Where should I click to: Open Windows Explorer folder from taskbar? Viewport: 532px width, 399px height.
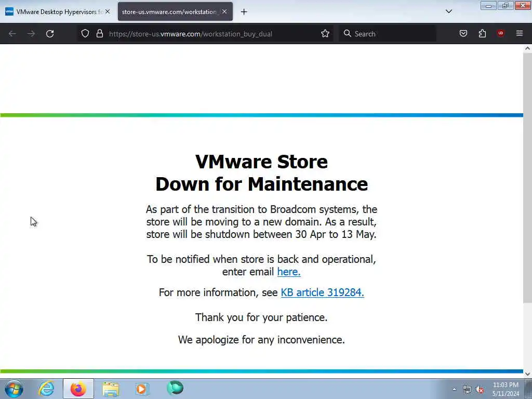click(111, 389)
